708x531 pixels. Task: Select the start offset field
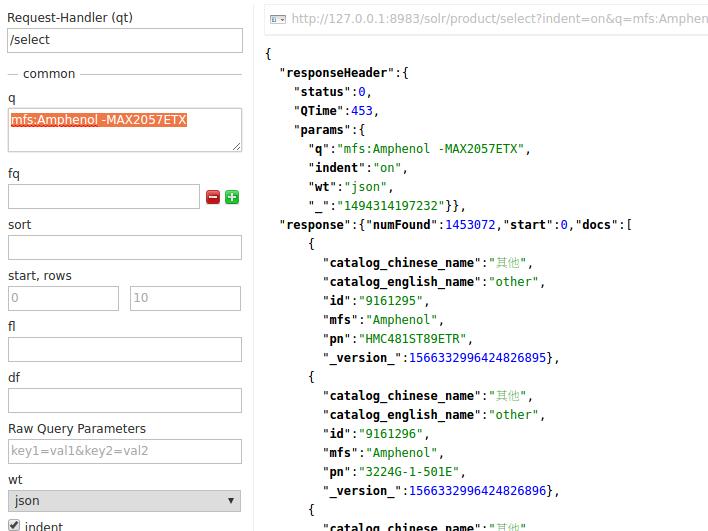coord(62,298)
